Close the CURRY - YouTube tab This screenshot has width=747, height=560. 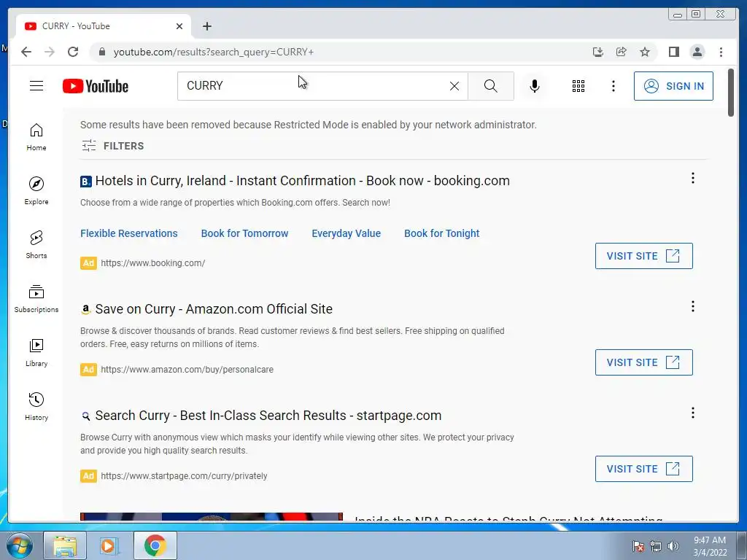coord(179,26)
